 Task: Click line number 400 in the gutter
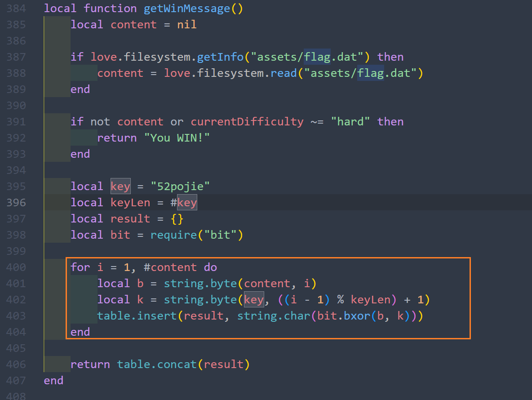(16, 267)
